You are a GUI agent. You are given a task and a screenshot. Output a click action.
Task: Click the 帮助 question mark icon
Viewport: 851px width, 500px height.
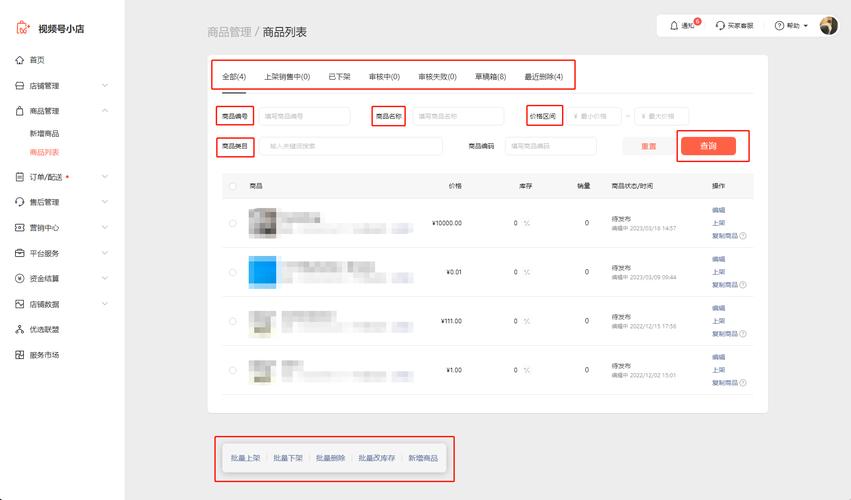tap(779, 26)
